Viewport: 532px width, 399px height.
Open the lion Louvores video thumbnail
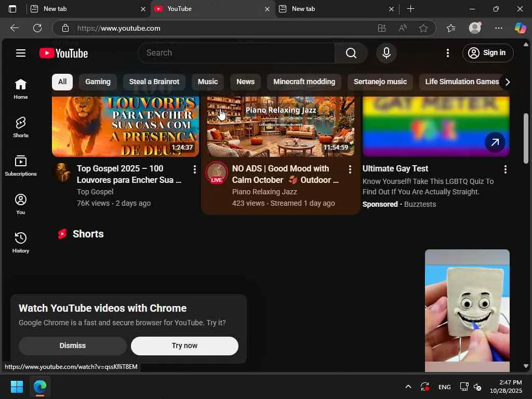click(x=126, y=127)
